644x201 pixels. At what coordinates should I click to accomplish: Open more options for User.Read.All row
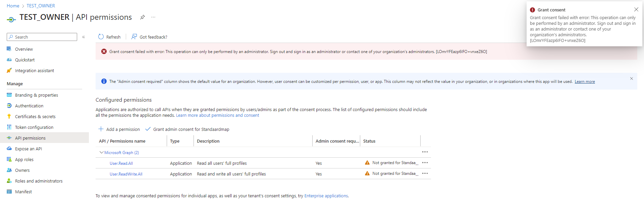coord(425,163)
